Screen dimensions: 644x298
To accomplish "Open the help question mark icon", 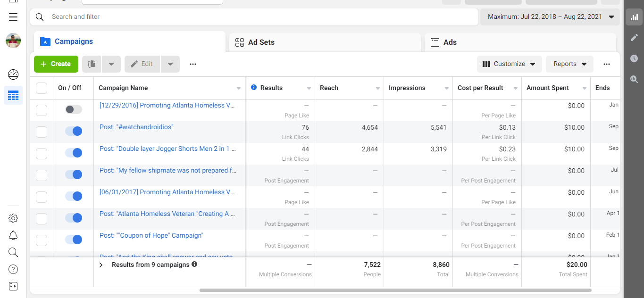I will 13,269.
